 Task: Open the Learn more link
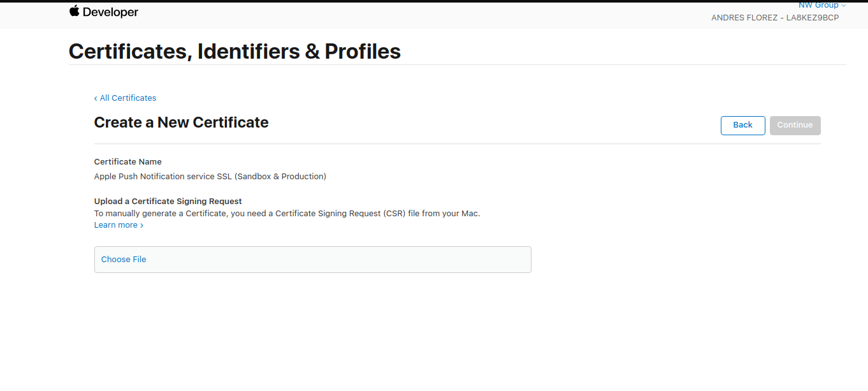pyautogui.click(x=116, y=225)
